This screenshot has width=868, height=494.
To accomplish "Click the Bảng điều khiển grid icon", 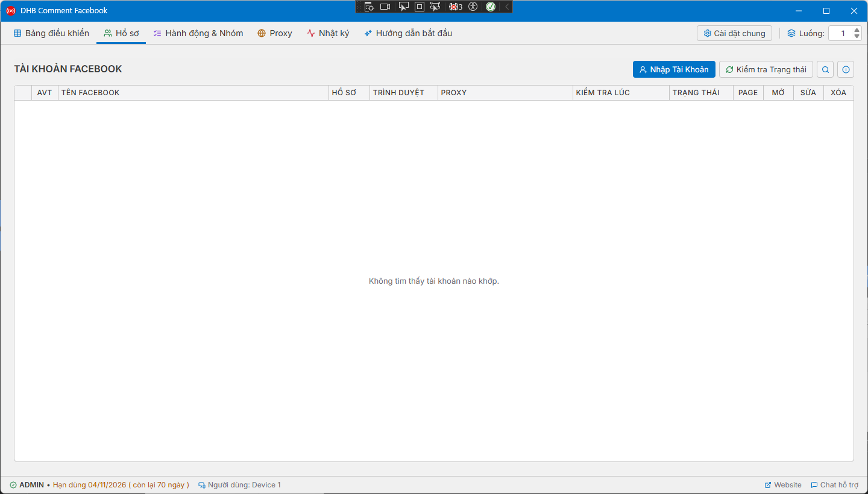I will pos(17,33).
